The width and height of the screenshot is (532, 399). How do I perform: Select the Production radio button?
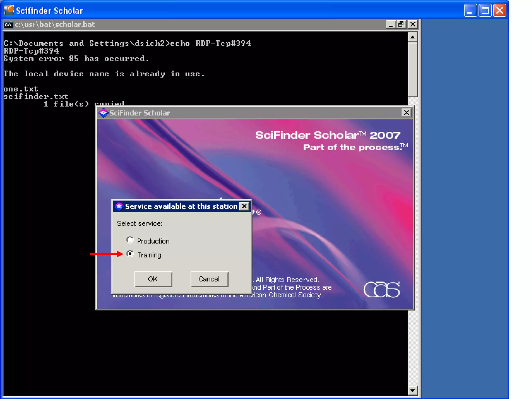pyautogui.click(x=130, y=240)
